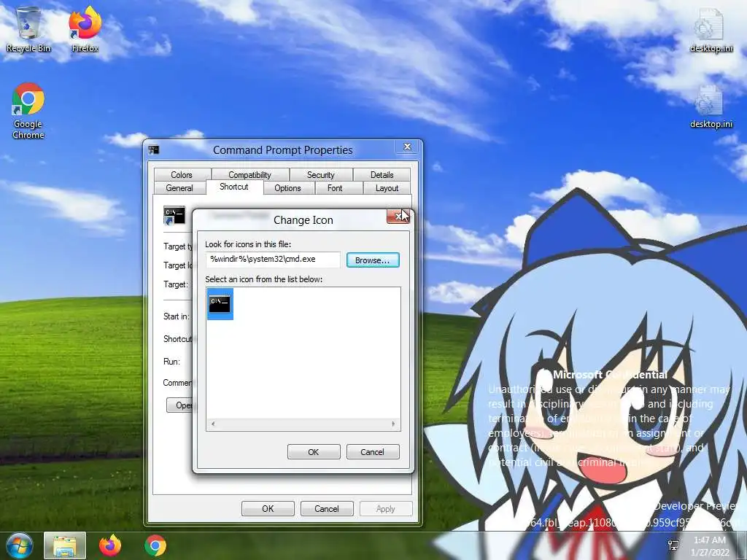Click OK in the Change Icon dialog

(314, 452)
